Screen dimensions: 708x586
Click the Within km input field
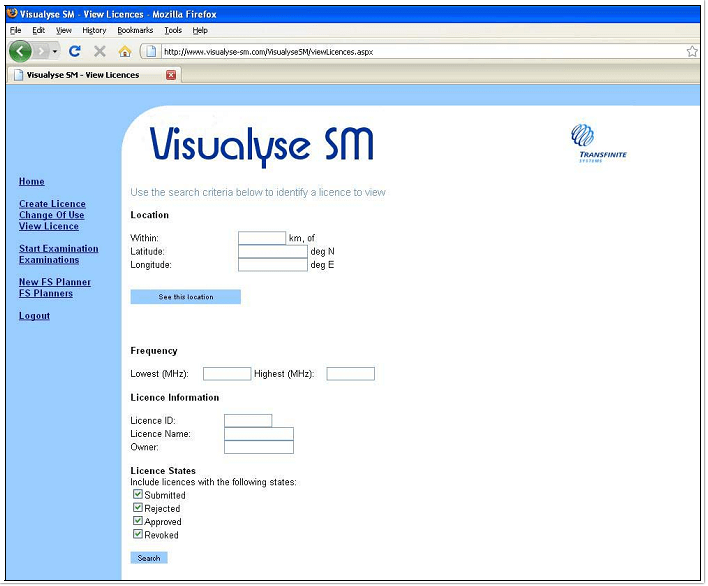click(262, 238)
